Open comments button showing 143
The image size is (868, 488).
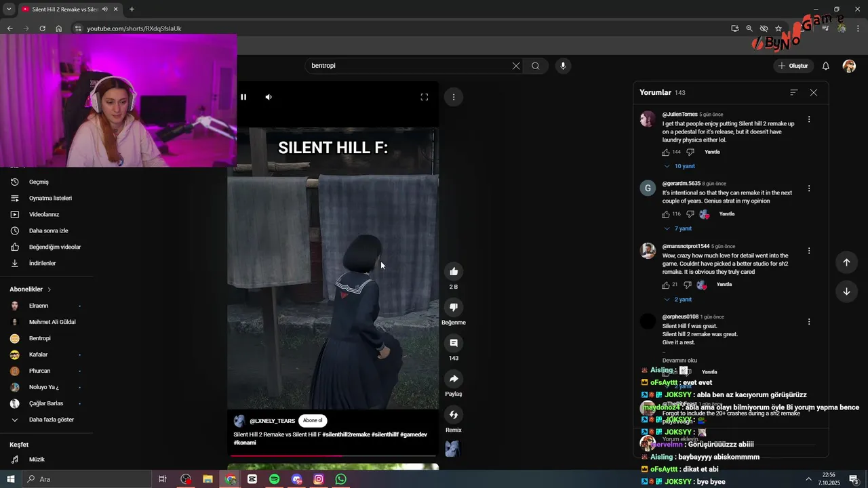coord(454,343)
